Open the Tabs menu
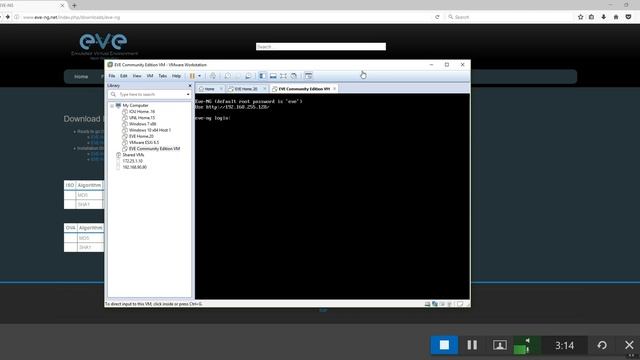The image size is (640, 360). 162,76
